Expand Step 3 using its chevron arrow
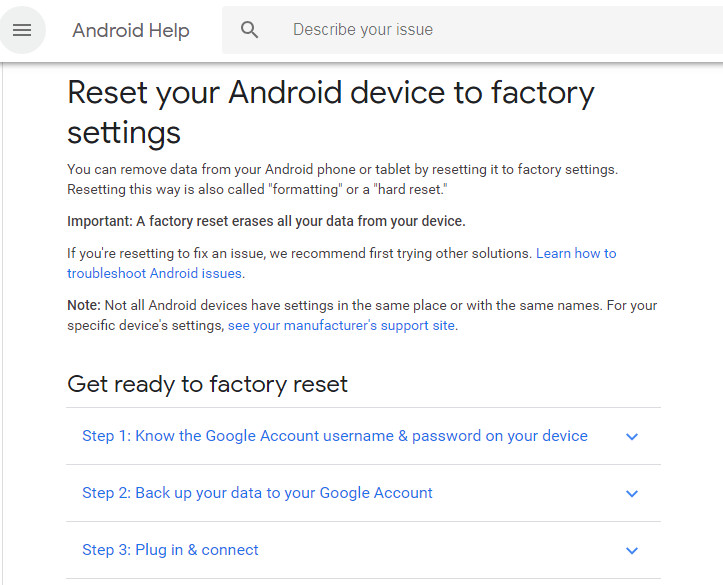Image resolution: width=723 pixels, height=585 pixels. tap(631, 551)
